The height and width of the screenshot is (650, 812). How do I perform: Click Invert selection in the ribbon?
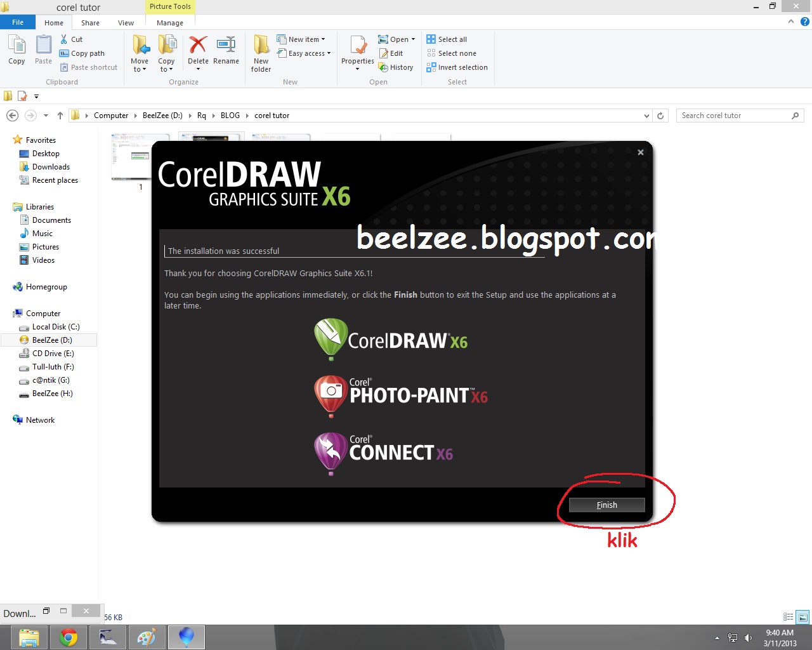tap(457, 67)
